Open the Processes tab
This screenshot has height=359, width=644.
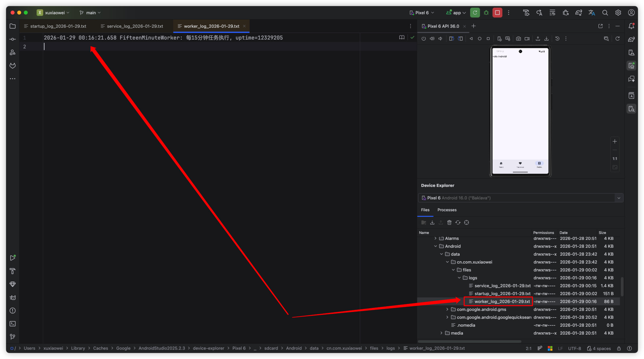click(447, 210)
